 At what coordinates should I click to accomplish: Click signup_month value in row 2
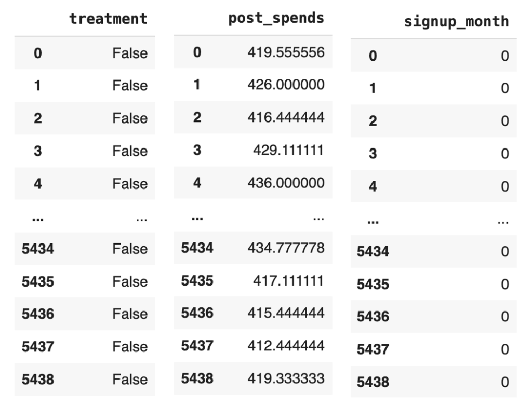point(505,121)
